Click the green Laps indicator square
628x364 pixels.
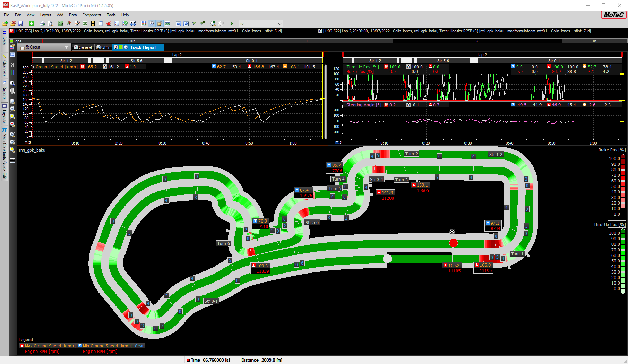pos(11,41)
